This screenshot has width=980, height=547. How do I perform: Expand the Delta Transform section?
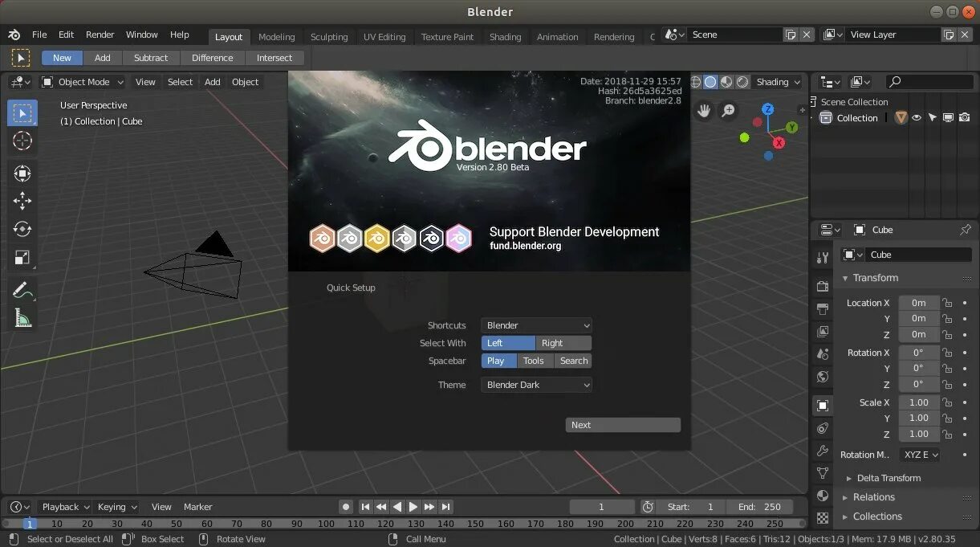(889, 478)
